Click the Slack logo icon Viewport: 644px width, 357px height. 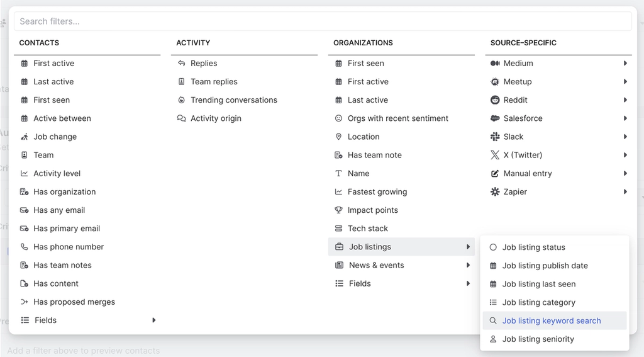(495, 137)
